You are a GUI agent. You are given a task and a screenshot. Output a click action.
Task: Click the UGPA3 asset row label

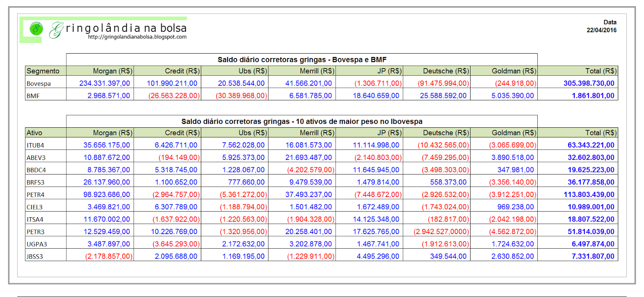pyautogui.click(x=37, y=244)
